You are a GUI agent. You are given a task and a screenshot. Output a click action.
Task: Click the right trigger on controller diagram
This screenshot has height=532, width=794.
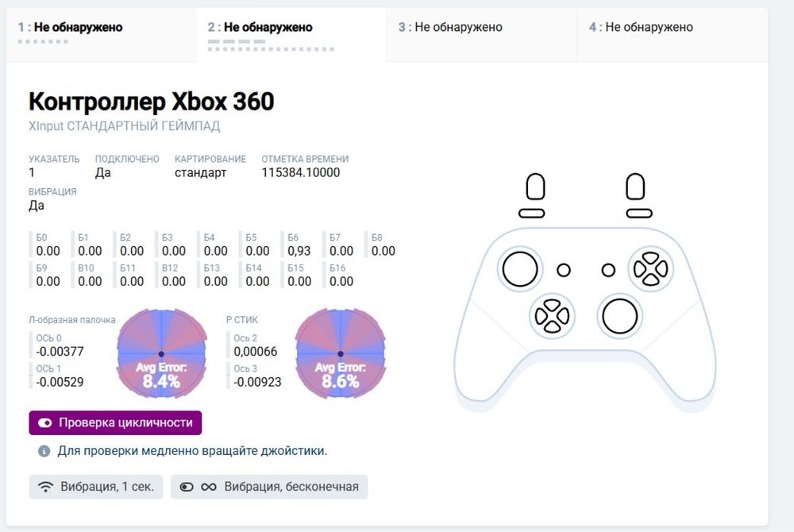click(x=635, y=187)
